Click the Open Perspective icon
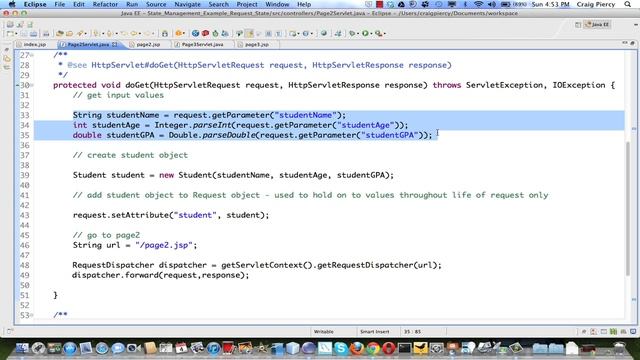 point(578,24)
